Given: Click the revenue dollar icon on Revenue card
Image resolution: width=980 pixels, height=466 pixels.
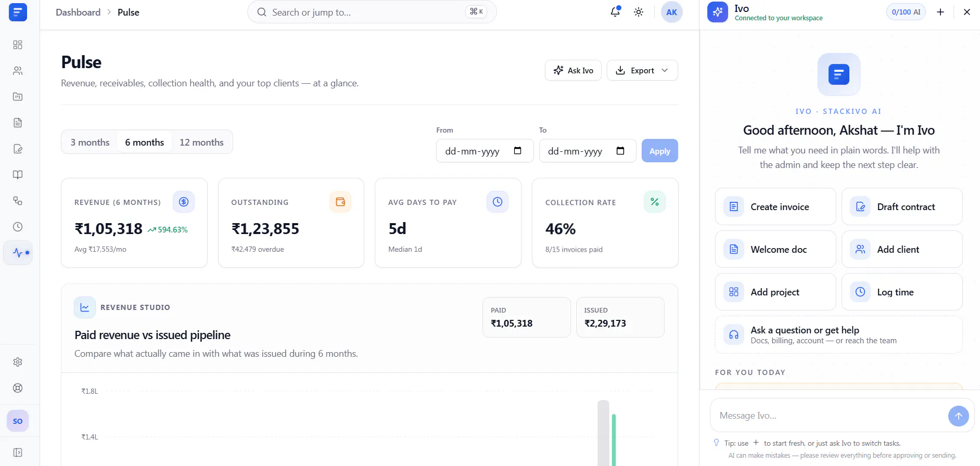Looking at the screenshot, I should coord(184,202).
